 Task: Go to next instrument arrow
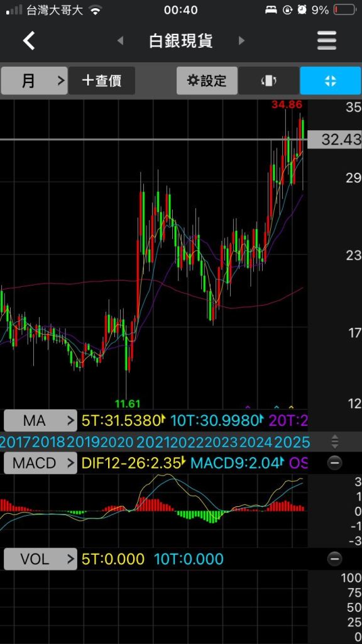(x=241, y=41)
